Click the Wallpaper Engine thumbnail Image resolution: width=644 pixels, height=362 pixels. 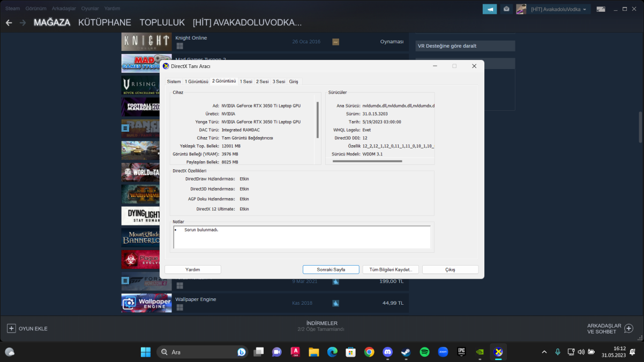pyautogui.click(x=146, y=303)
